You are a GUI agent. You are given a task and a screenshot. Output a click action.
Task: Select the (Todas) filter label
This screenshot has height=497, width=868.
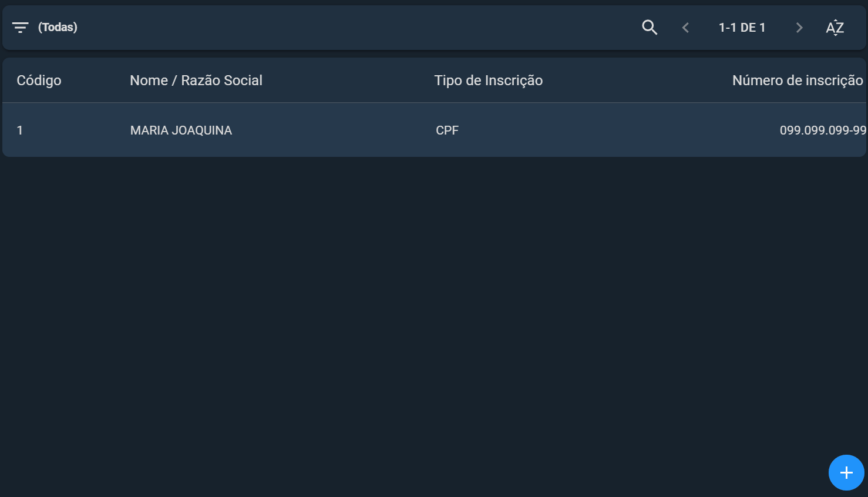(58, 27)
